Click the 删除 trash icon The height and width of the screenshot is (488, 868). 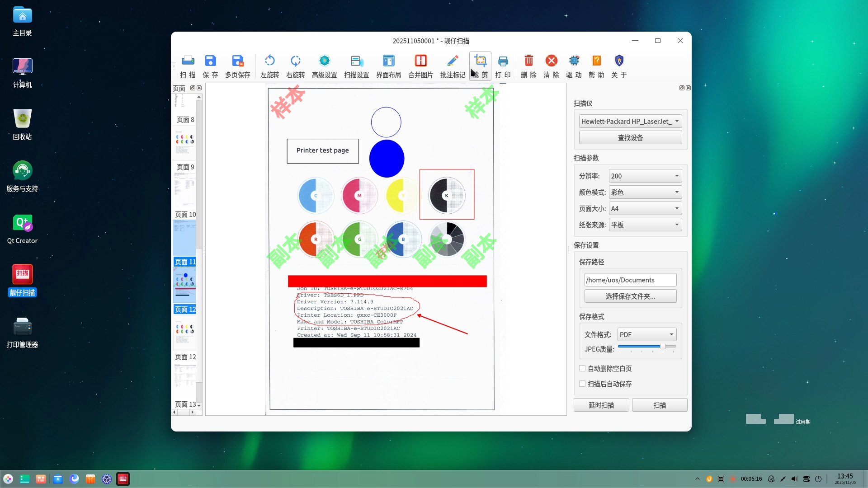point(528,66)
